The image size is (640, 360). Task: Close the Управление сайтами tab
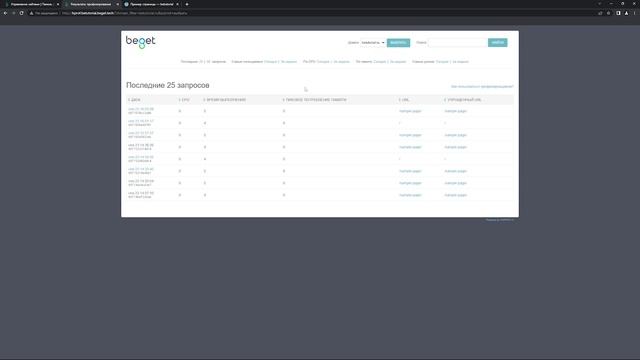[x=58, y=4]
